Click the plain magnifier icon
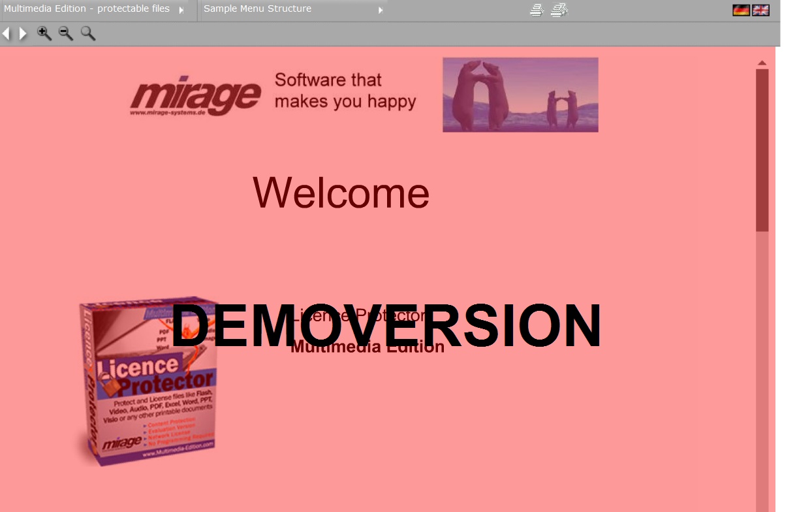 click(88, 33)
